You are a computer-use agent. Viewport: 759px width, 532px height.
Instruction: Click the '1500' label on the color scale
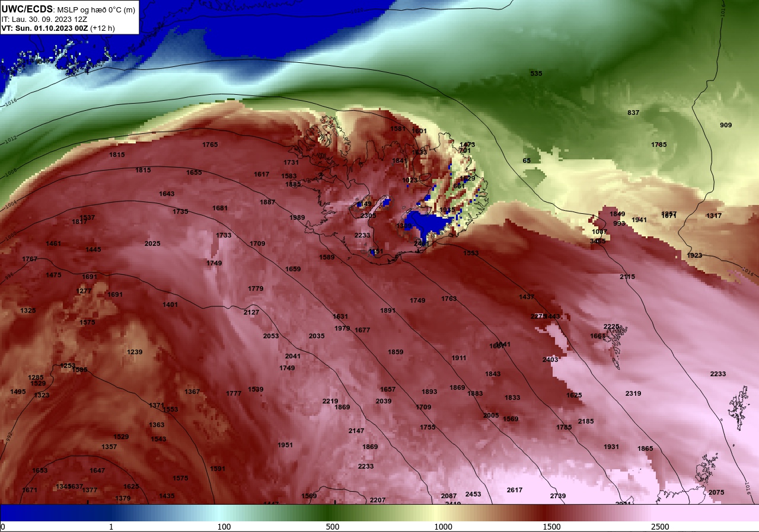pyautogui.click(x=551, y=527)
